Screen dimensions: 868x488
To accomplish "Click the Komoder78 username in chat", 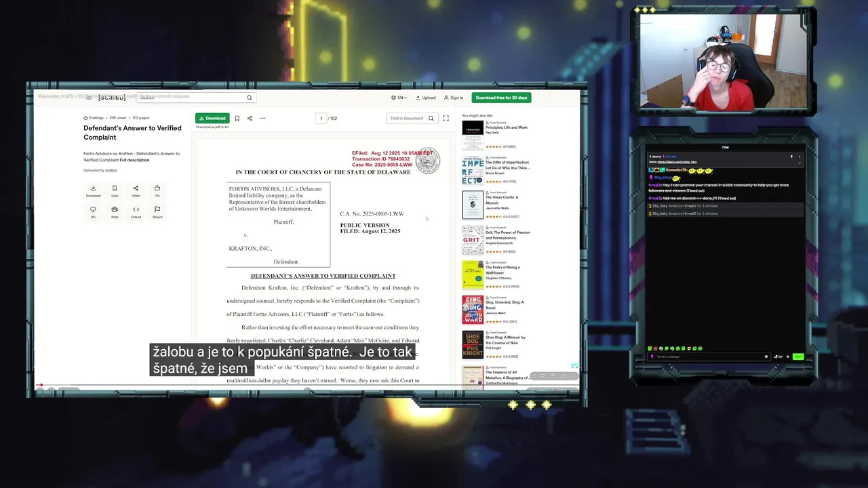I will 676,170.
